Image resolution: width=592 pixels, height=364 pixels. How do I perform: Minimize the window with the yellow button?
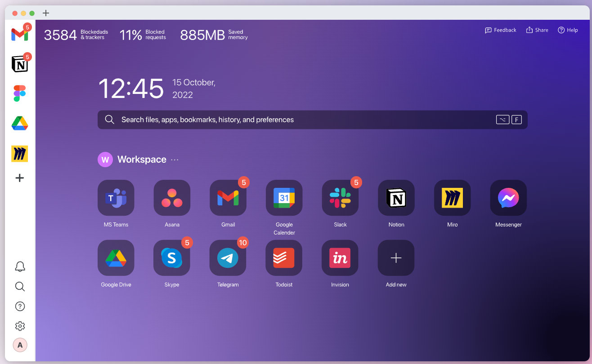23,13
